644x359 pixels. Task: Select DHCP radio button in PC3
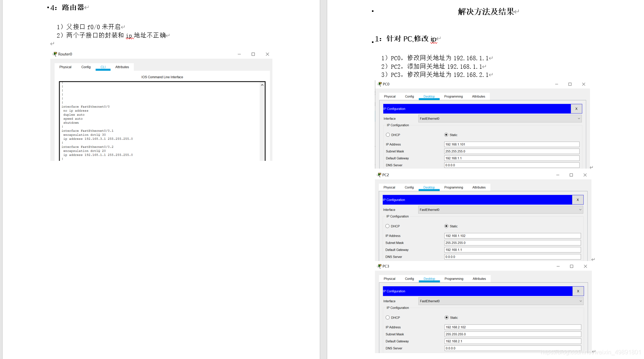pyautogui.click(x=388, y=318)
